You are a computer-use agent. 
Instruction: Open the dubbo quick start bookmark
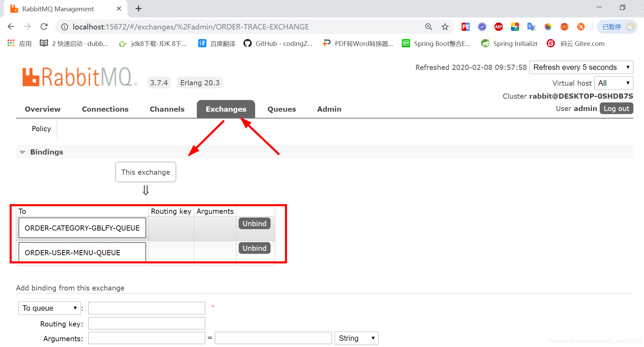point(74,44)
